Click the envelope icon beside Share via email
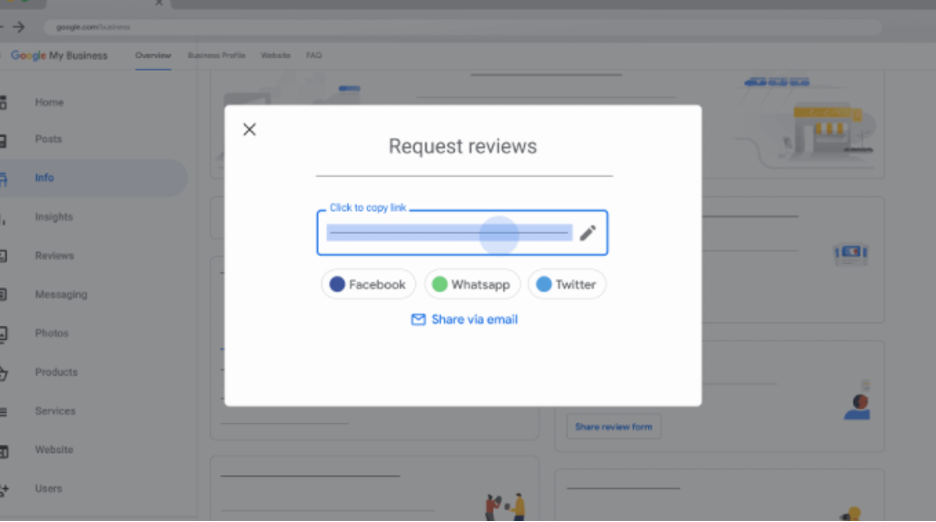The width and height of the screenshot is (936, 522). point(418,320)
